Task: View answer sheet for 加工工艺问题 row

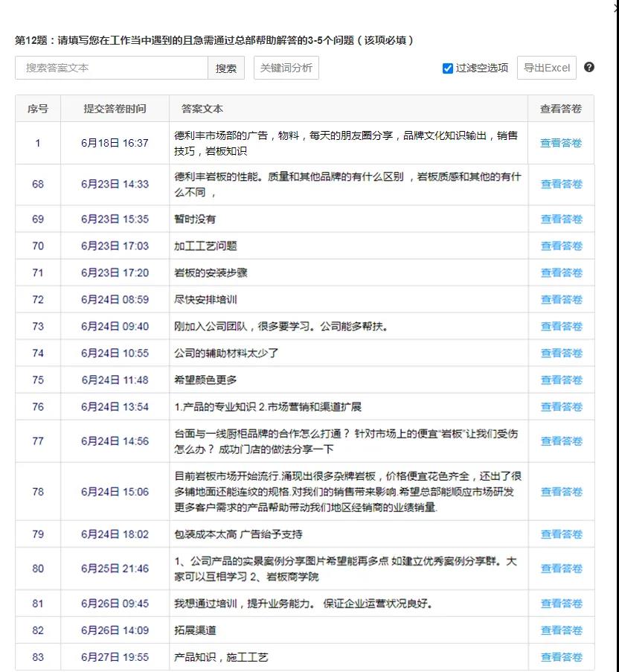Action: [560, 246]
